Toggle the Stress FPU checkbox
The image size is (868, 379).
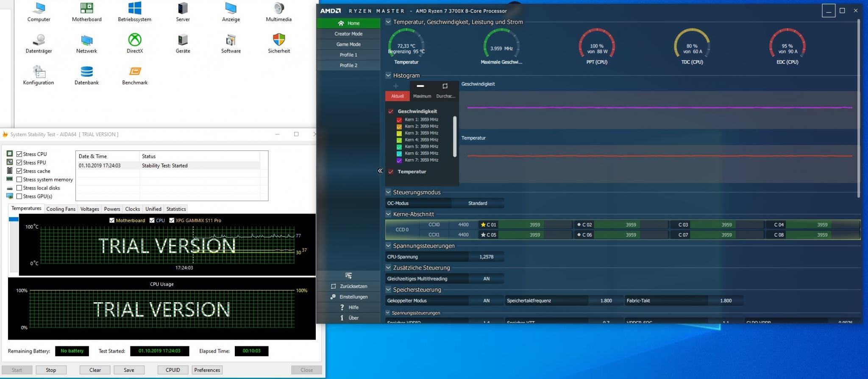(19, 162)
